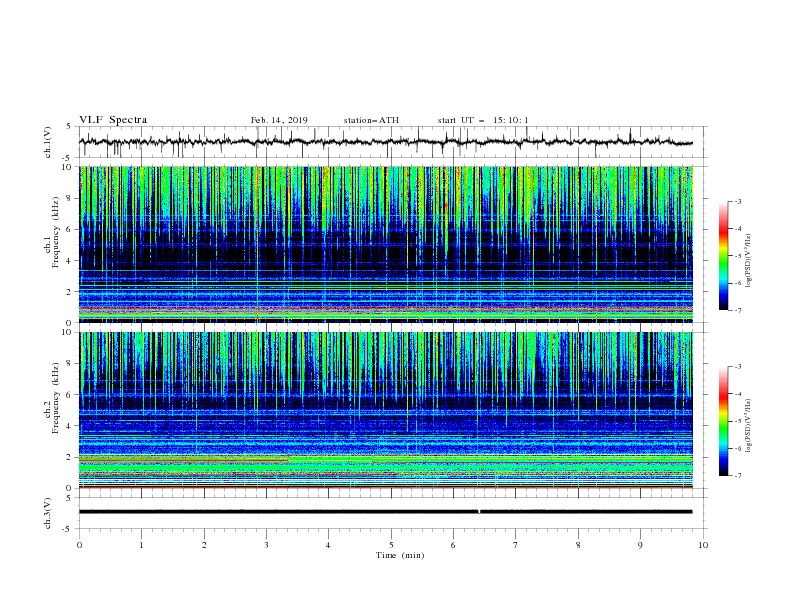Image resolution: width=792 pixels, height=612 pixels.
Task: Click the ch.1 spectrogram color scale bar
Action: [x=723, y=256]
